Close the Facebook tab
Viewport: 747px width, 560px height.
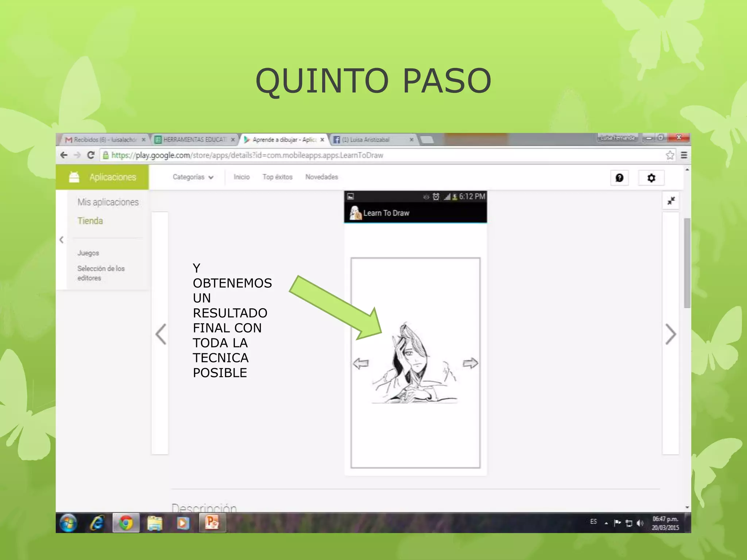(411, 140)
